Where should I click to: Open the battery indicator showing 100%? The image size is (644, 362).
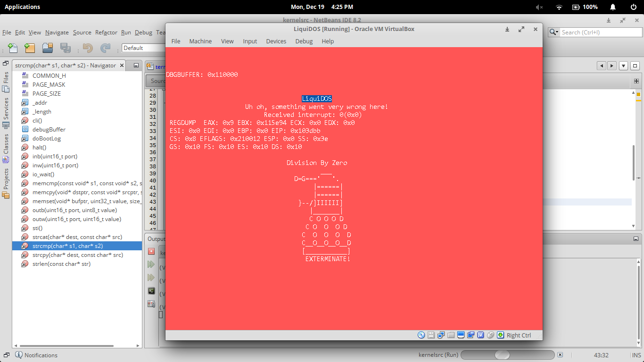585,7
